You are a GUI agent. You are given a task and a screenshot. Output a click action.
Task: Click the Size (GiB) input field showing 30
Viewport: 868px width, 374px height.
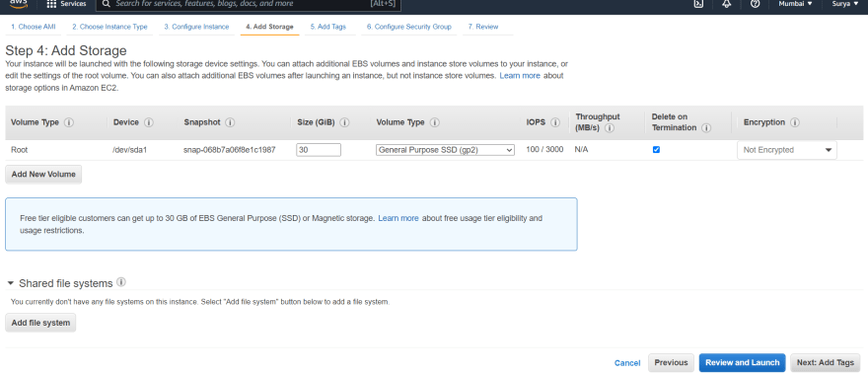(319, 150)
